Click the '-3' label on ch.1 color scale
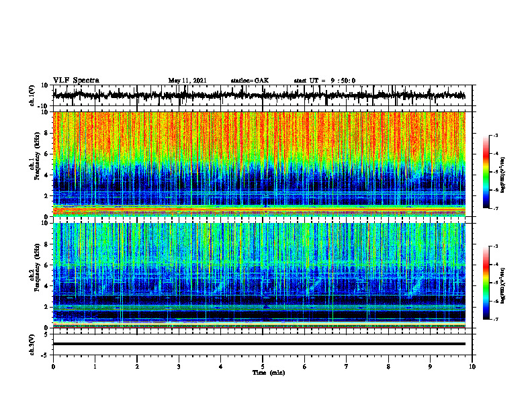This screenshot has width=532, height=411. point(496,135)
